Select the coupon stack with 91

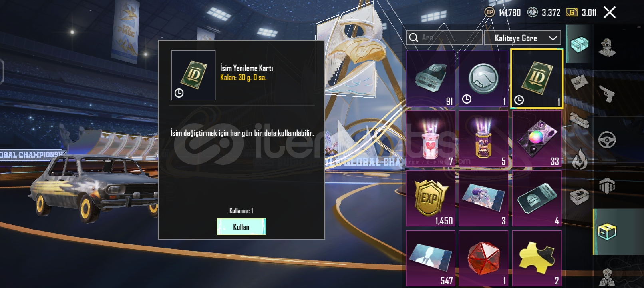tap(431, 79)
